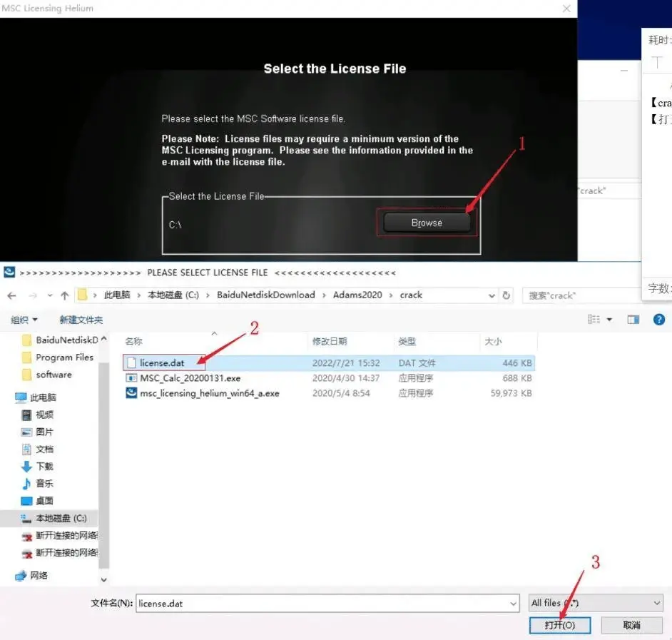The image size is (672, 640).
Task: Refresh the crack folder listing
Action: (506, 295)
